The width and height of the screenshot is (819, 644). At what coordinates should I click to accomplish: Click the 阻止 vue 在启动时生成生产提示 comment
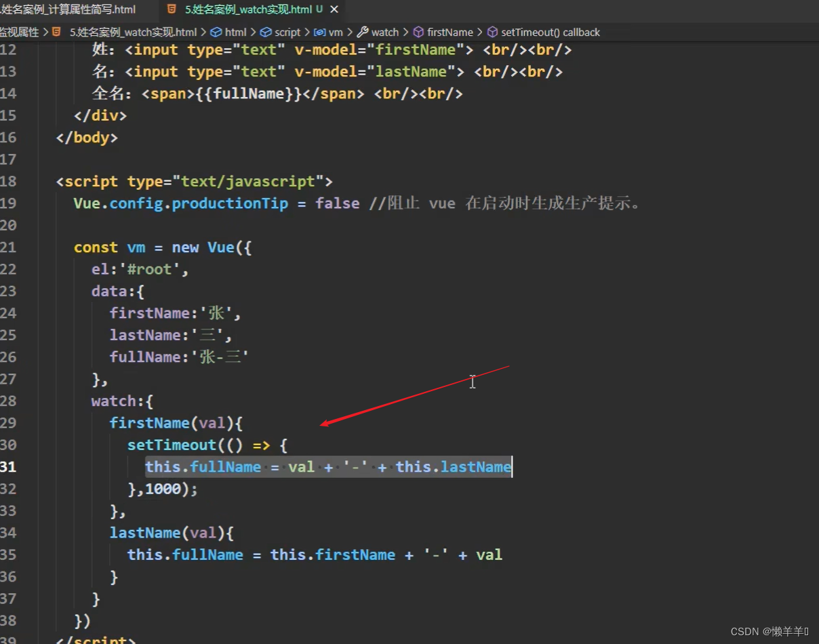click(505, 203)
